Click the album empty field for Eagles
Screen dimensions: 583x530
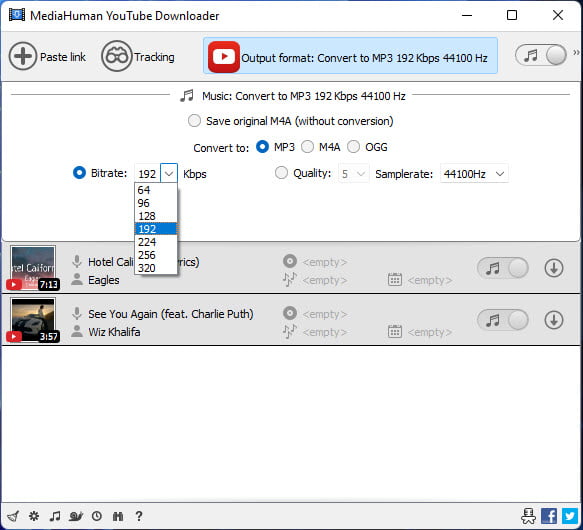click(325, 262)
